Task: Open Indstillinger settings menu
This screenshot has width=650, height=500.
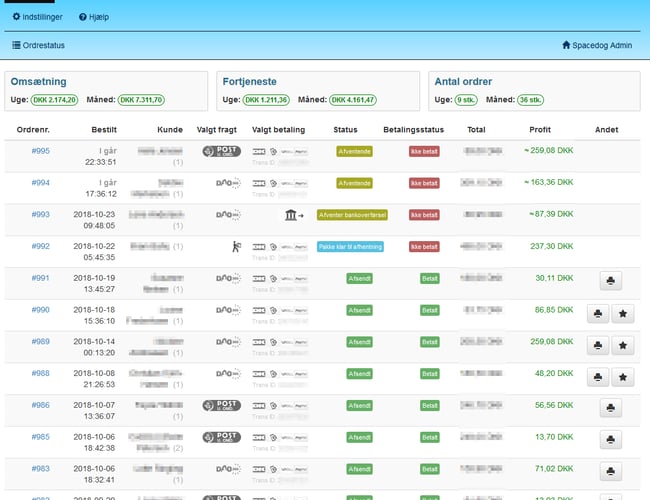Action: coord(38,17)
